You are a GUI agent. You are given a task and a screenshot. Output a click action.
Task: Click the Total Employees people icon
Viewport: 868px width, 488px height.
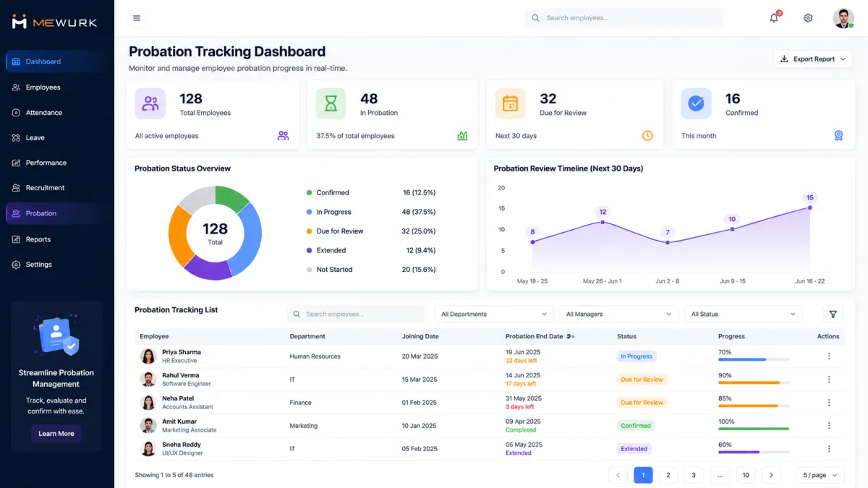(150, 103)
